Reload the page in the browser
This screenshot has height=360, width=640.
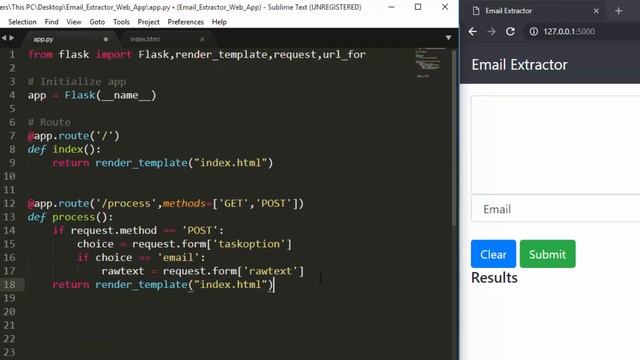click(510, 31)
